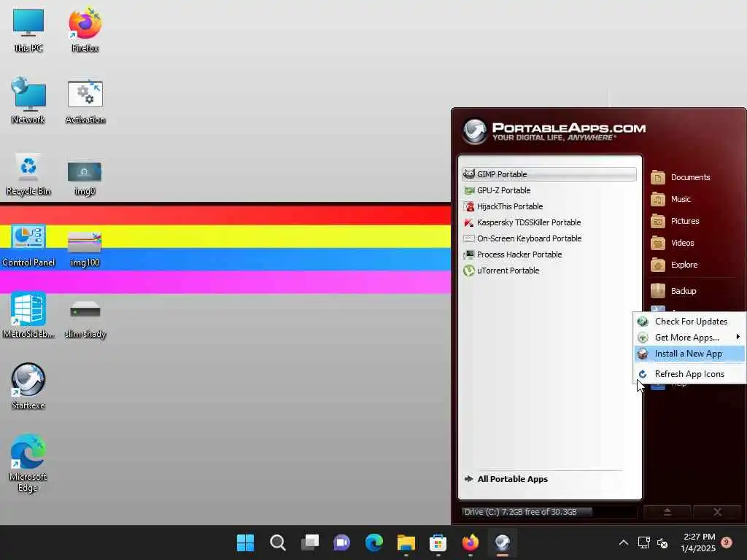Open the Windows Start menu
Viewport: 747px width, 560px height.
[246, 542]
